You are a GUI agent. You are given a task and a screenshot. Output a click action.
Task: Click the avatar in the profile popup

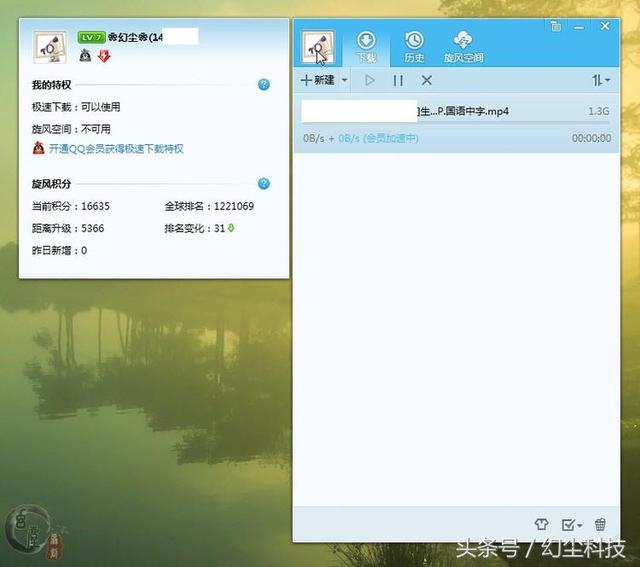click(50, 47)
